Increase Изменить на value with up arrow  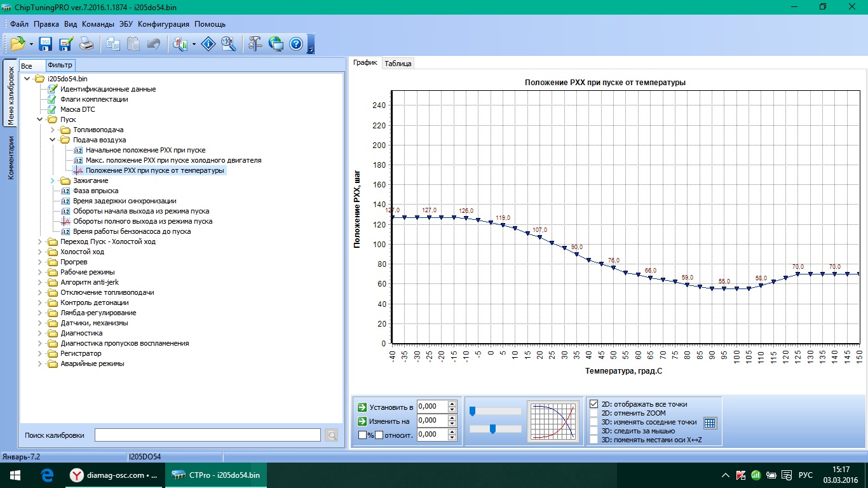click(x=452, y=417)
